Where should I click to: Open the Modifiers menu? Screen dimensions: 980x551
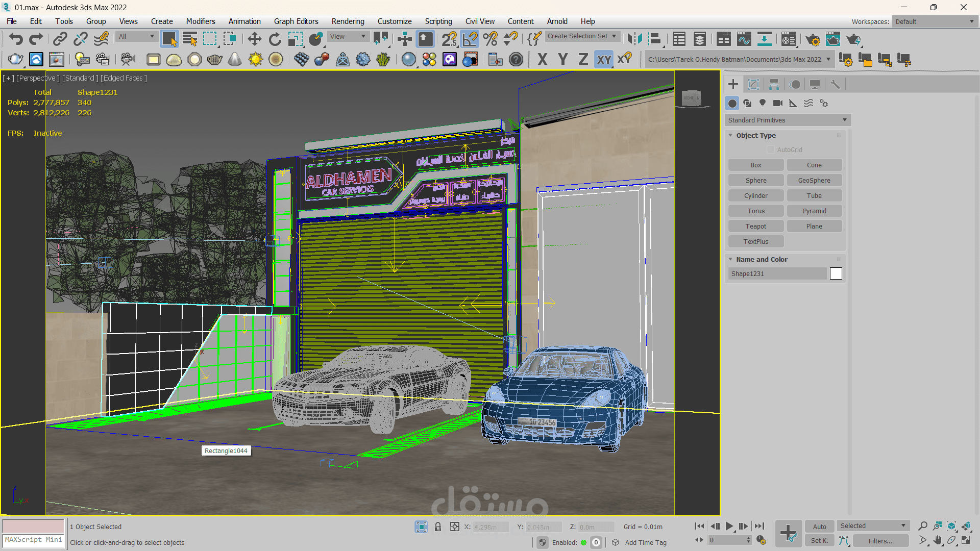tap(201, 21)
